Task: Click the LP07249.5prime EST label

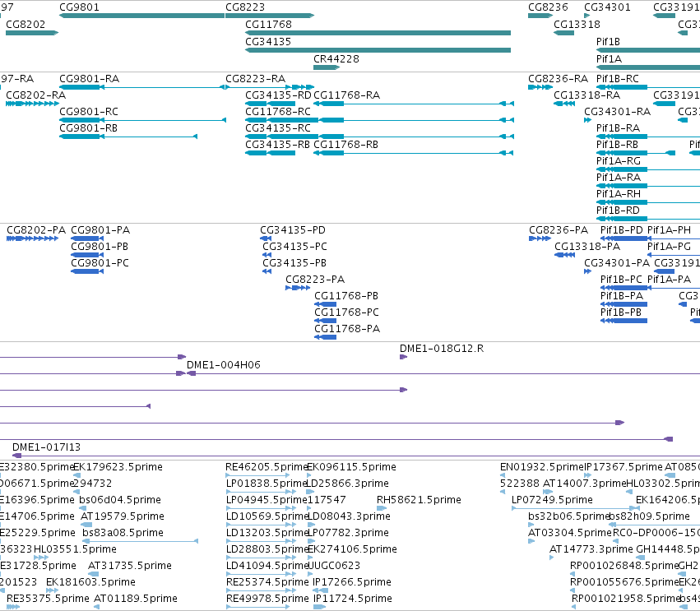Action: tap(552, 500)
